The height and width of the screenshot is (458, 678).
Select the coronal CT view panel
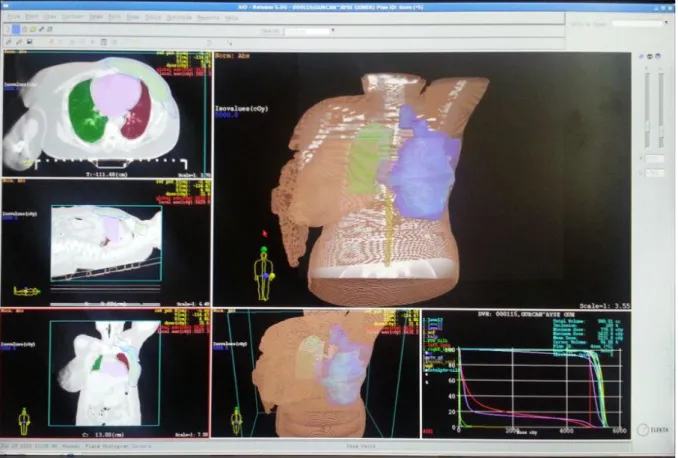105,373
